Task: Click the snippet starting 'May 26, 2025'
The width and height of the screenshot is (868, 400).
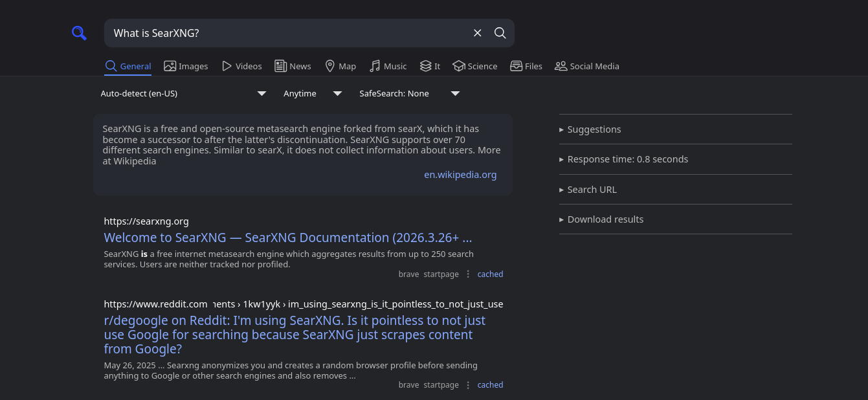Action: pyautogui.click(x=291, y=370)
